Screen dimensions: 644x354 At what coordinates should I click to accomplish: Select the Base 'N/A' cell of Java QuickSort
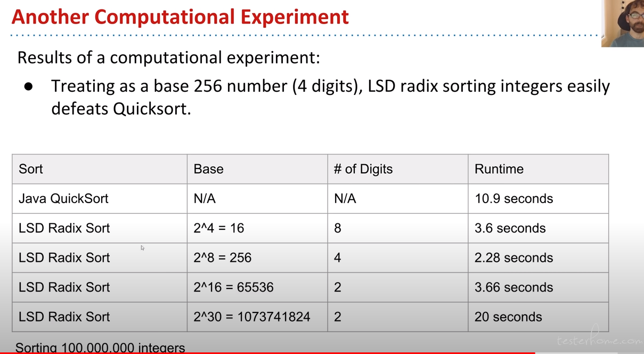coord(257,199)
